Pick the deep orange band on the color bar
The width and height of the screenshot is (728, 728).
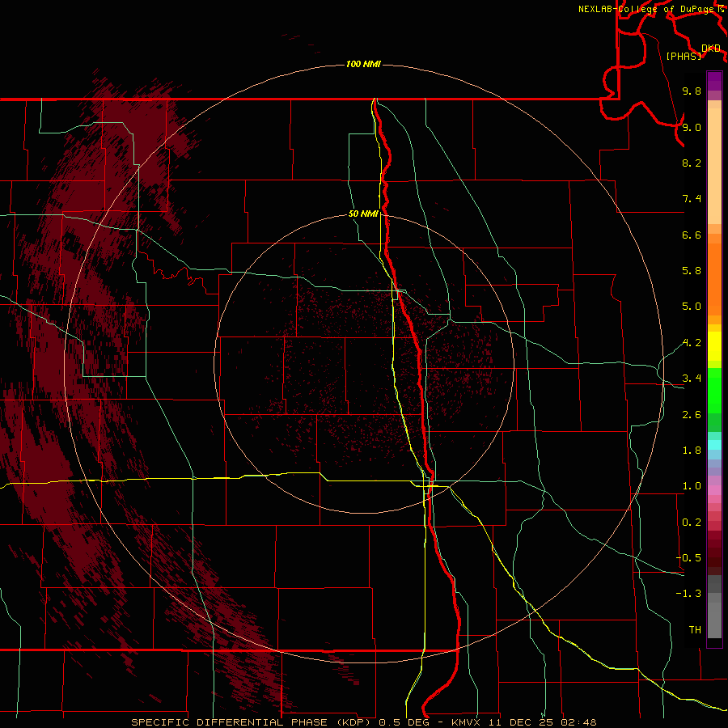coord(714,280)
